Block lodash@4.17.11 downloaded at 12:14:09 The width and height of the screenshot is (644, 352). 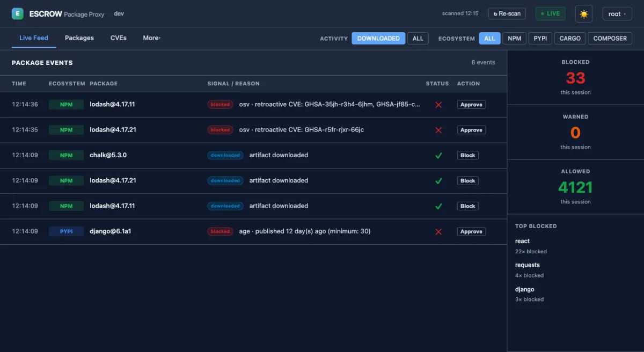tap(468, 206)
